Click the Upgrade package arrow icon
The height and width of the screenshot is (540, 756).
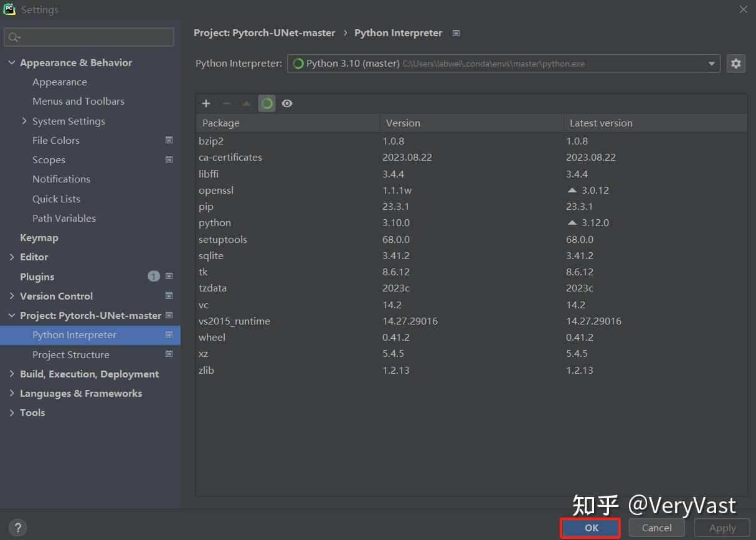(247, 103)
